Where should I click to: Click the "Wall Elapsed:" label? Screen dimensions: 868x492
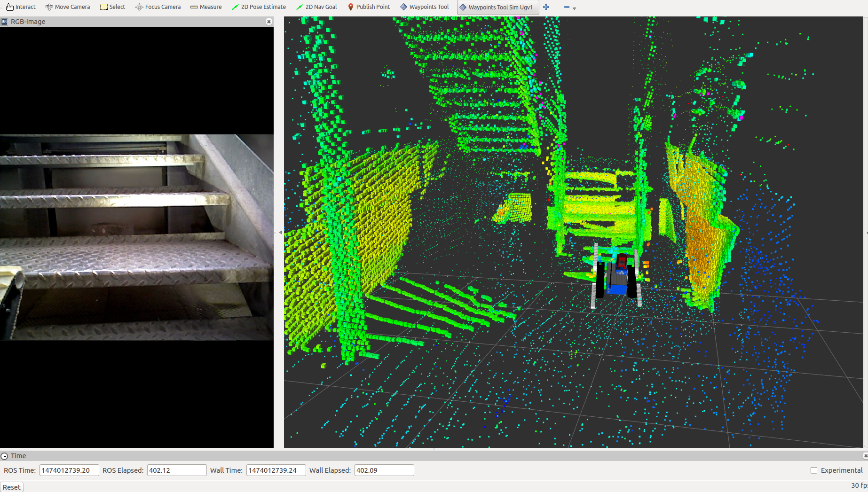330,470
